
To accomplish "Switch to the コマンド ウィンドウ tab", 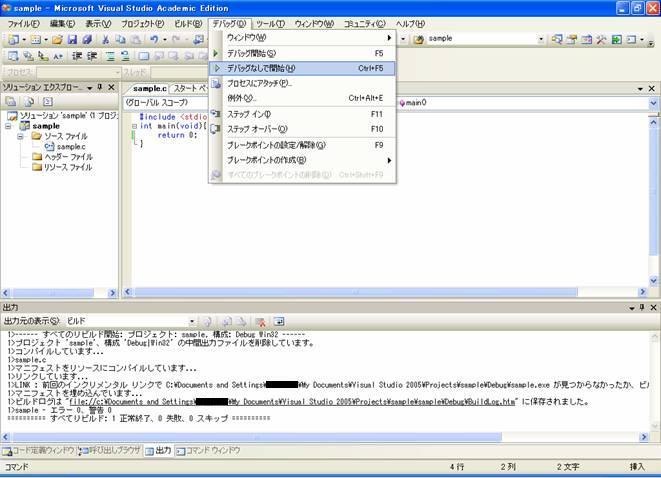I will point(212,451).
